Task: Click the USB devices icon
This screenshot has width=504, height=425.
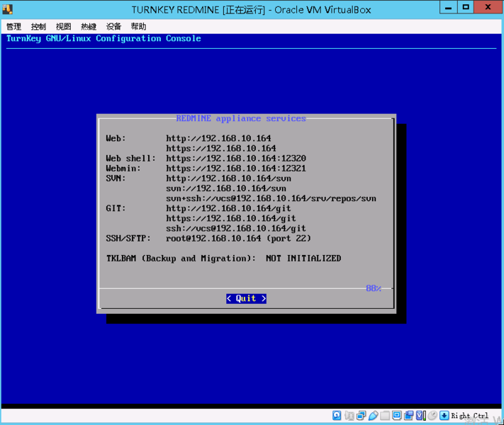Action: point(373,416)
